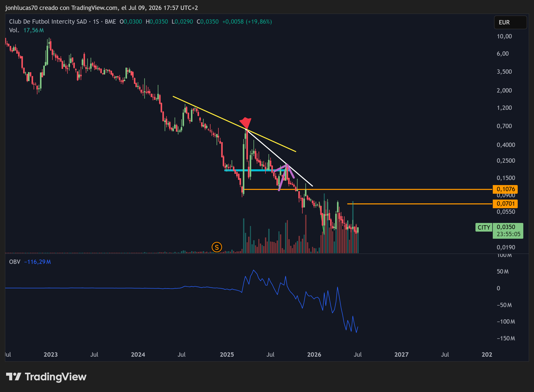Select the orange 0,1076 horizontal line
The width and height of the screenshot is (534, 392).
[x=368, y=189]
